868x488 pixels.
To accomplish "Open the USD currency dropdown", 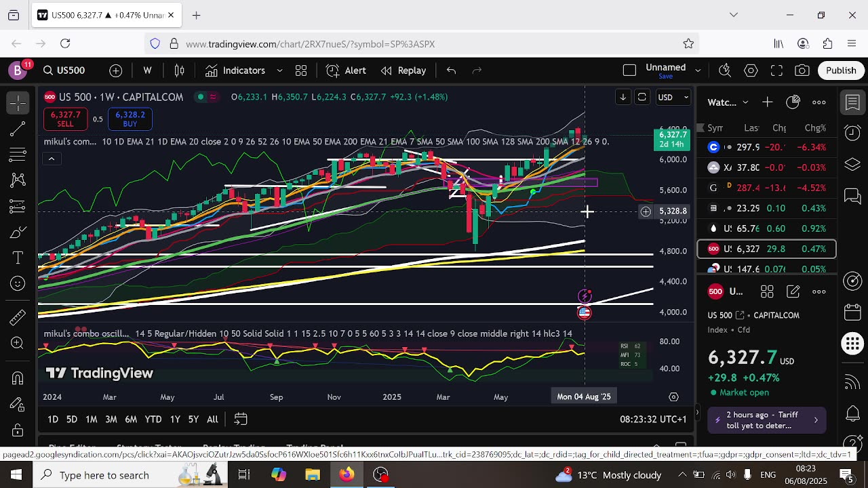I will tap(673, 97).
